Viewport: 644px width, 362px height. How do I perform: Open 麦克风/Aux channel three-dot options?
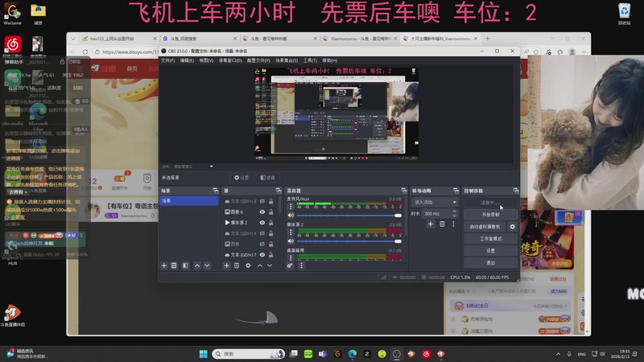point(291,207)
